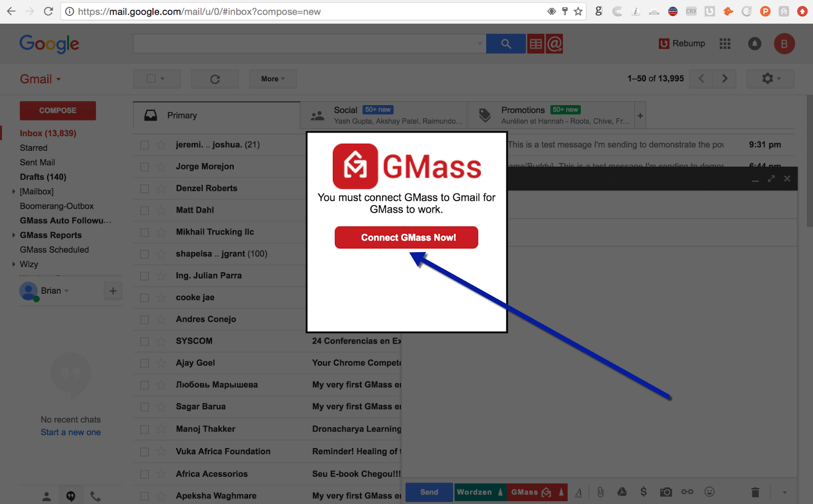The width and height of the screenshot is (813, 504).
Task: Star the cooke jae email
Action: click(161, 298)
